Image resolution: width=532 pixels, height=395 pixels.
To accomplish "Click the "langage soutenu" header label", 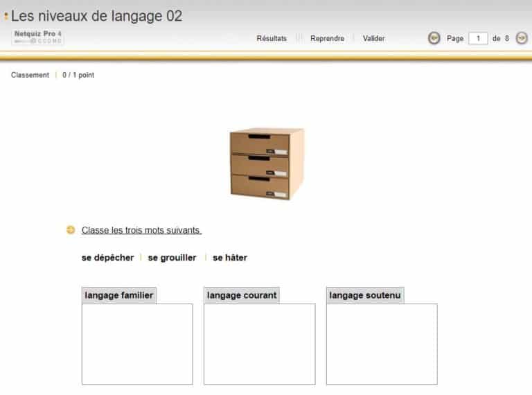I will (x=364, y=295).
